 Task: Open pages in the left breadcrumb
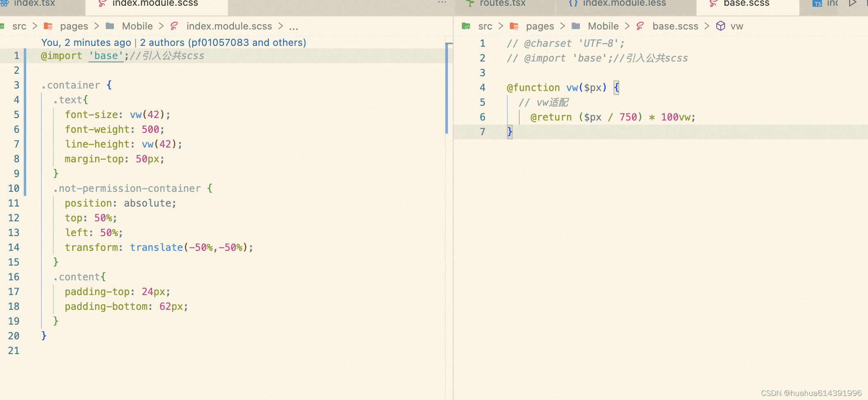pos(74,26)
